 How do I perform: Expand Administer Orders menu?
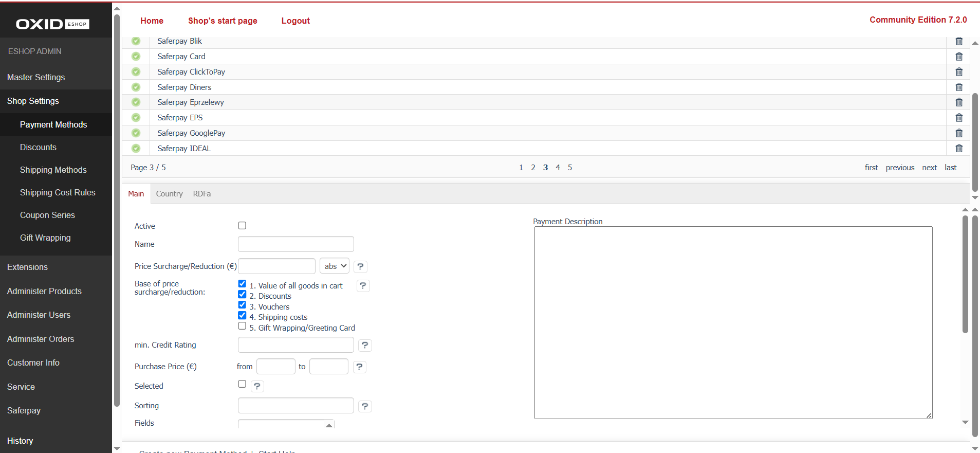point(41,339)
